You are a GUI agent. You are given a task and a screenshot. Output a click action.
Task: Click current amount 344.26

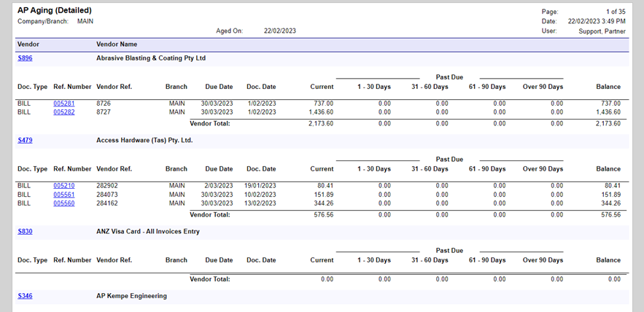[324, 203]
